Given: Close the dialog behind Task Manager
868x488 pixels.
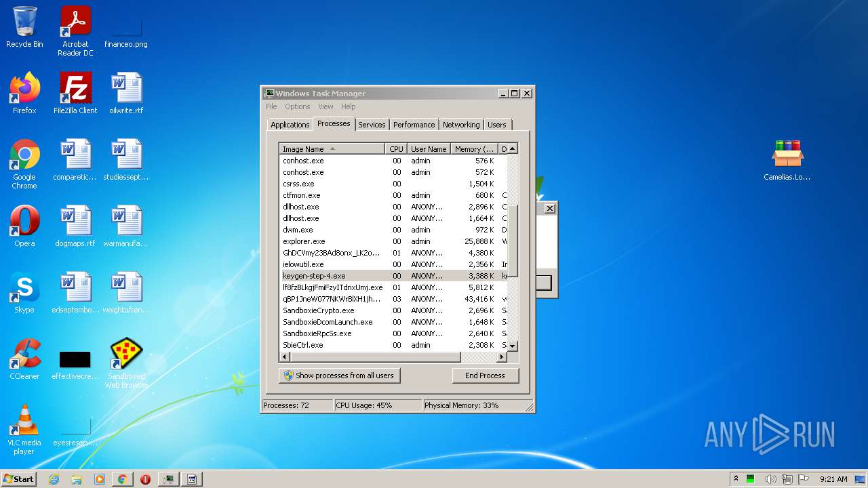Looking at the screenshot, I should pyautogui.click(x=550, y=208).
